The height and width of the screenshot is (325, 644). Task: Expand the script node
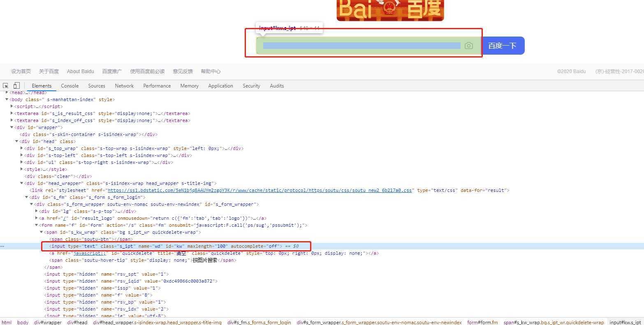coord(12,106)
